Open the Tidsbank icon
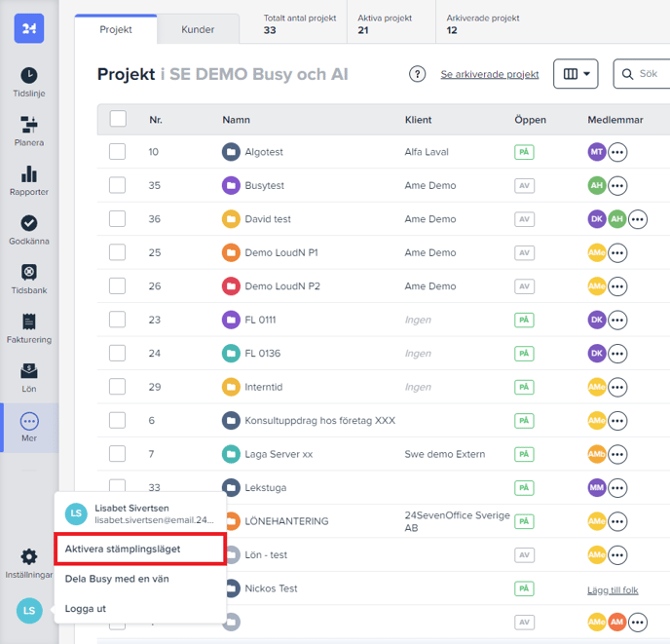 29,279
